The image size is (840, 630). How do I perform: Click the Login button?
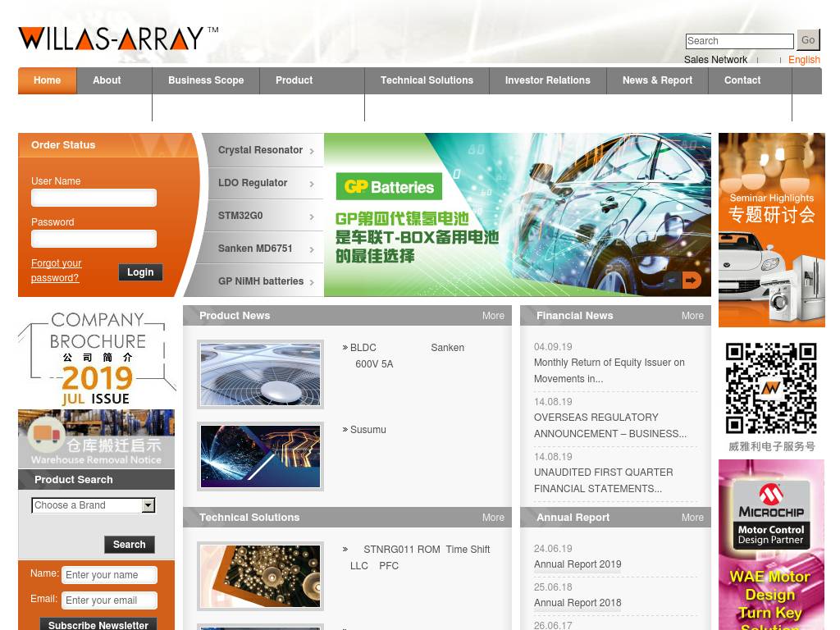(140, 272)
